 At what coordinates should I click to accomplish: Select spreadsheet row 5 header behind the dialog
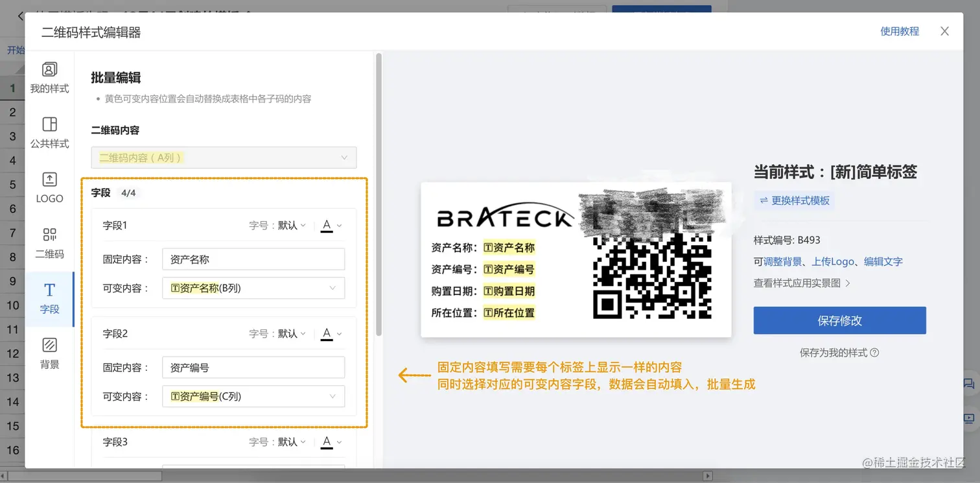coord(12,185)
